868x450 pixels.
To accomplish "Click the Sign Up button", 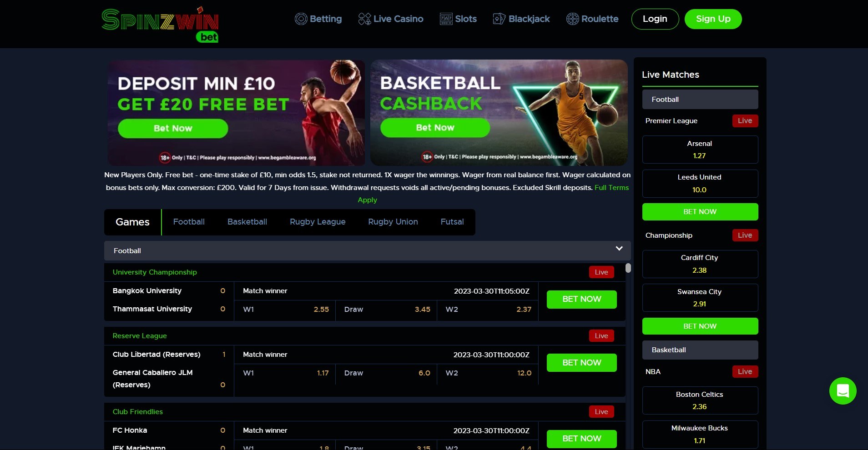I will (x=712, y=19).
